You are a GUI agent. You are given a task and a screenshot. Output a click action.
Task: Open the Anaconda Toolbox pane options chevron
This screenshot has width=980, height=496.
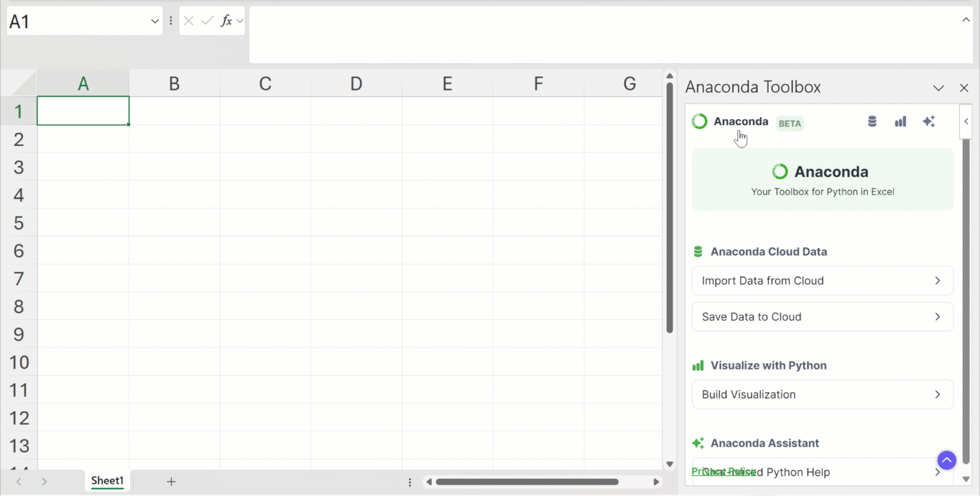pos(939,87)
